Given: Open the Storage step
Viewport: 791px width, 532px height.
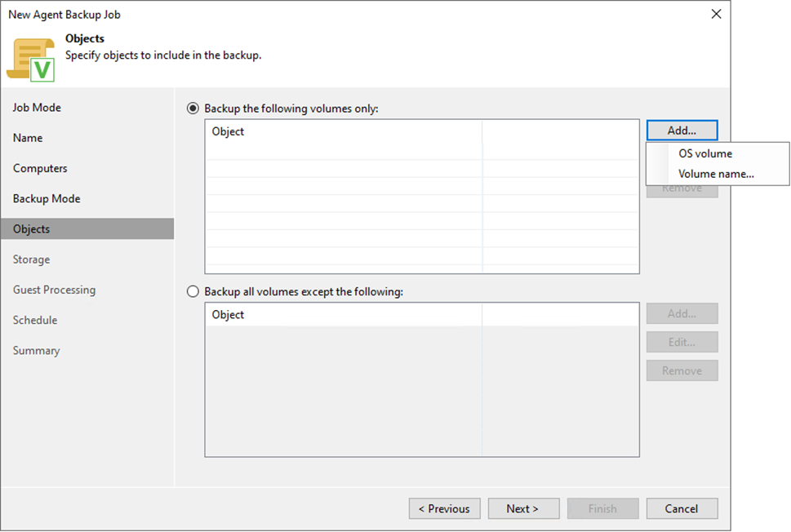Looking at the screenshot, I should tap(31, 259).
